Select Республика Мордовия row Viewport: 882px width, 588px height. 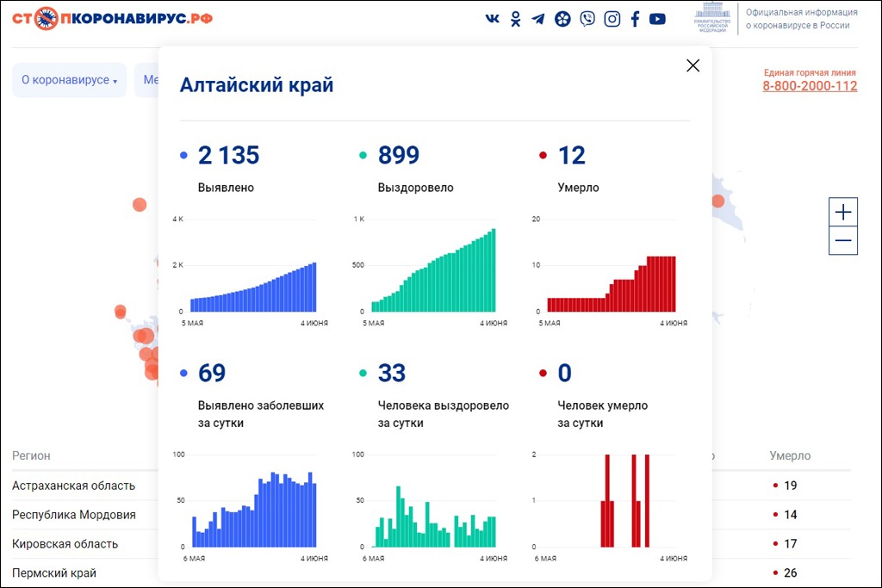(x=74, y=515)
